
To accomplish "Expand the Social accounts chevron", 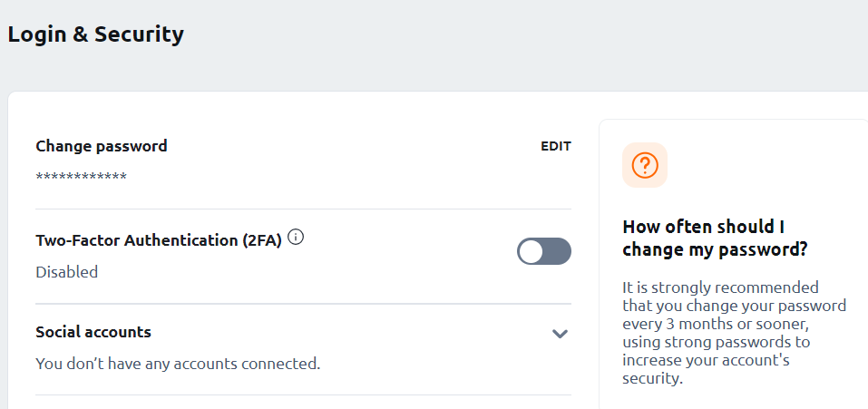I will click(x=561, y=334).
